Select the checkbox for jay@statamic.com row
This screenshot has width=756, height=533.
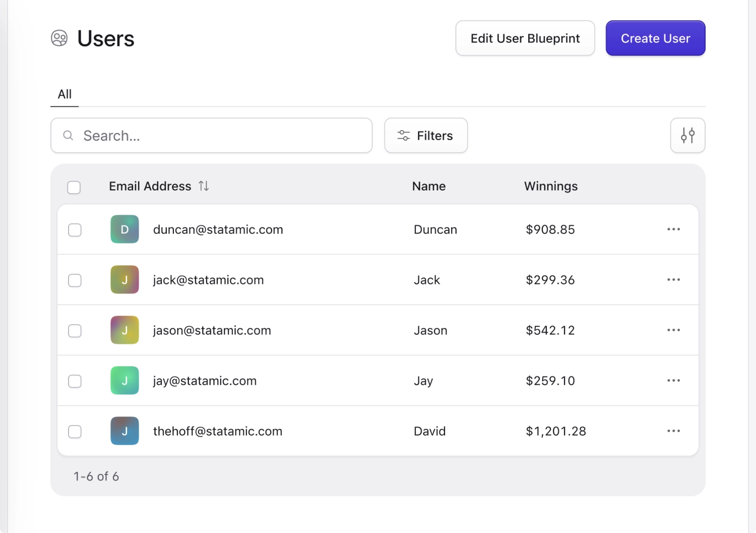[x=75, y=381]
